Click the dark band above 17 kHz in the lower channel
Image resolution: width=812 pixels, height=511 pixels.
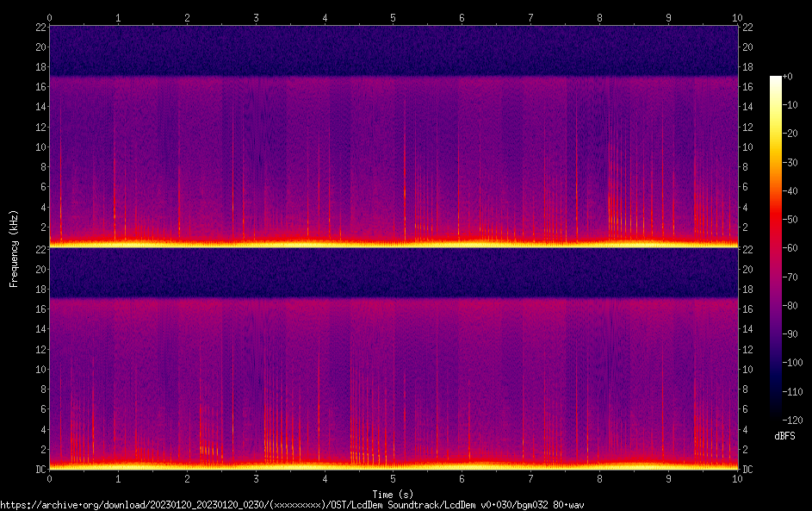[393, 272]
